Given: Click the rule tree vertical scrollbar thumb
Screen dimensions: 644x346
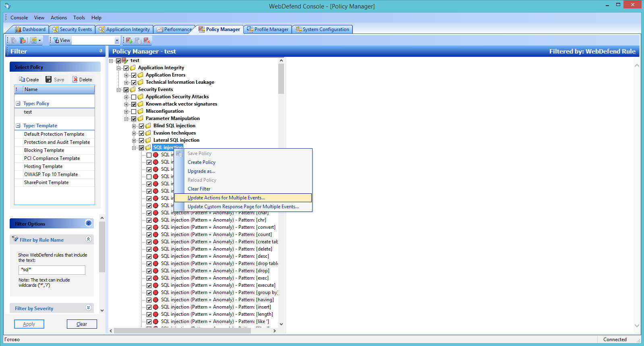Looking at the screenshot, I should (281, 79).
